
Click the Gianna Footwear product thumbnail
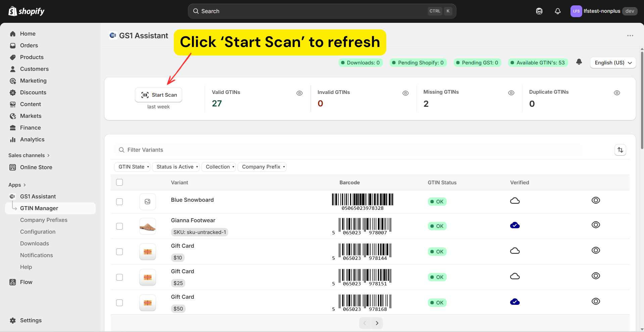pyautogui.click(x=148, y=226)
